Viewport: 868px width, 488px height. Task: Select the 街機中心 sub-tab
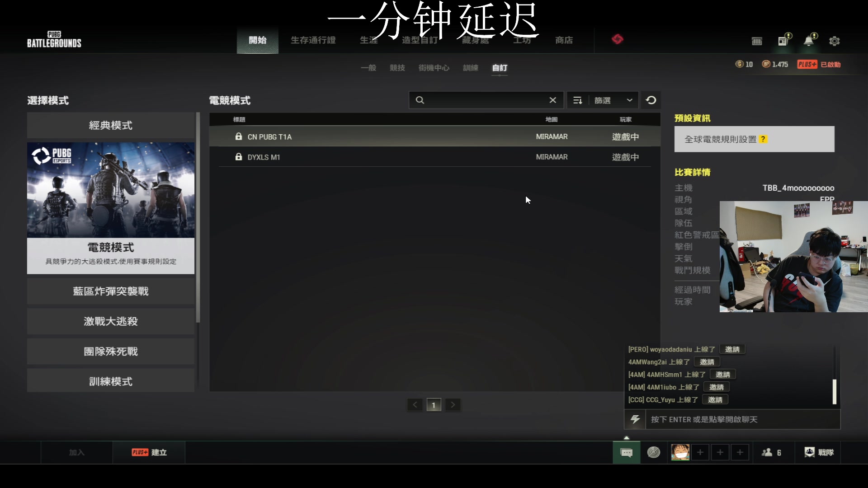point(434,68)
